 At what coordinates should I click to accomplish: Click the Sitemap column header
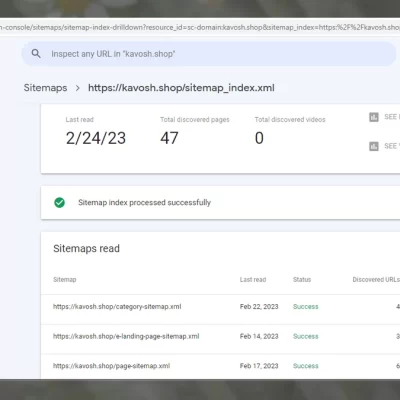click(x=65, y=279)
